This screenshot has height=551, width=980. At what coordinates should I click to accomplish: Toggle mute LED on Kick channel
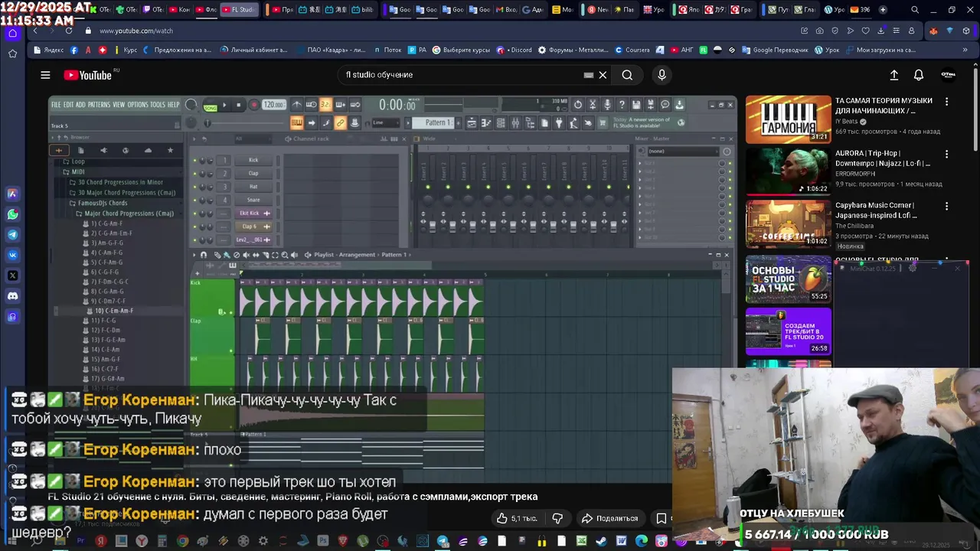pos(194,161)
